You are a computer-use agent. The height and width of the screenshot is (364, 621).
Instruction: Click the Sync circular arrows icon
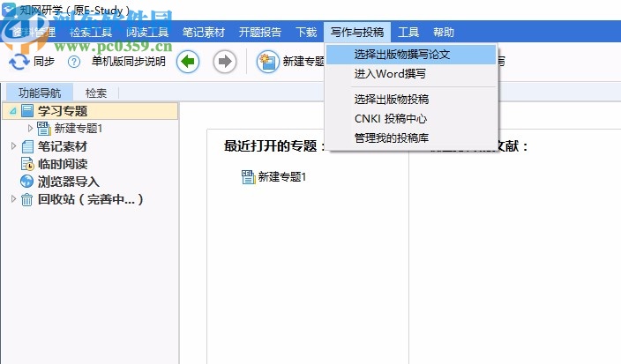coord(19,62)
